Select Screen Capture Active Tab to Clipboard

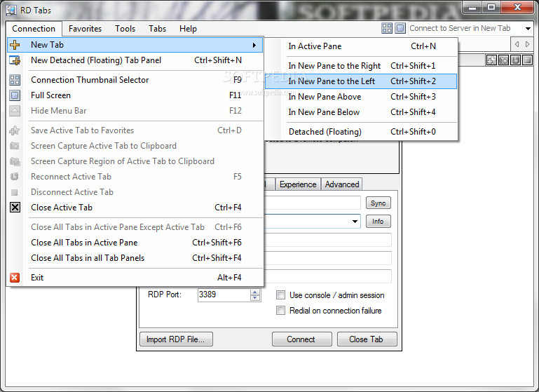(135, 146)
